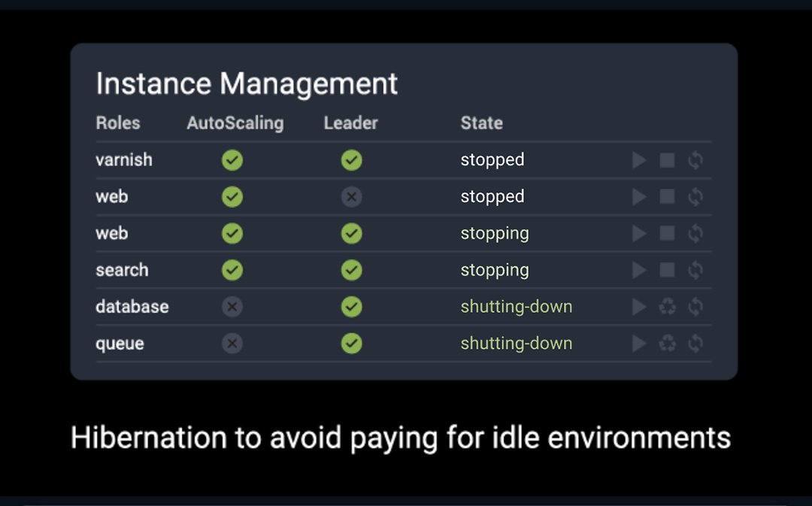Click the Roles column header
The height and width of the screenshot is (506, 812).
[x=118, y=123]
